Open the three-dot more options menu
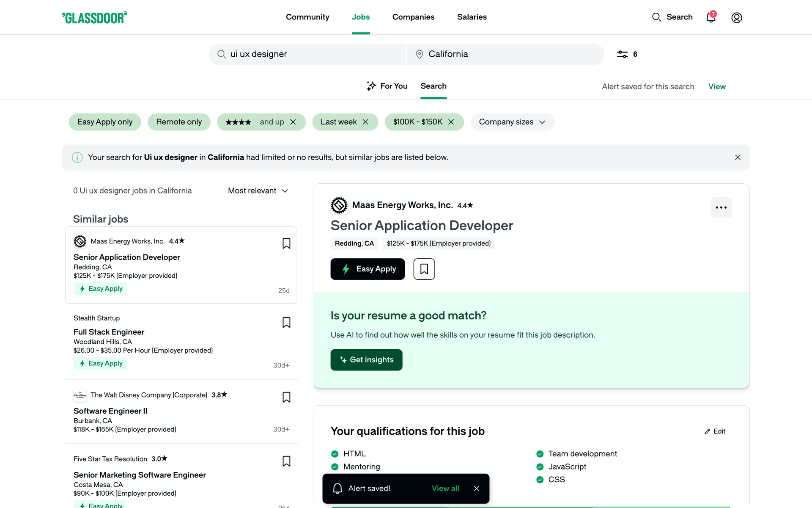This screenshot has height=508, width=812. (721, 207)
